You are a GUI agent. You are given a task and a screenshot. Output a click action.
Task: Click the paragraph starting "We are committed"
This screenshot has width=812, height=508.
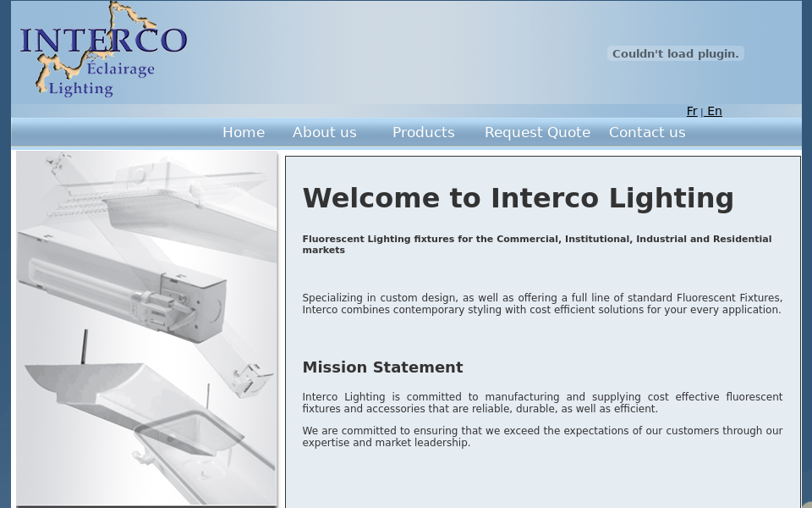tap(542, 436)
